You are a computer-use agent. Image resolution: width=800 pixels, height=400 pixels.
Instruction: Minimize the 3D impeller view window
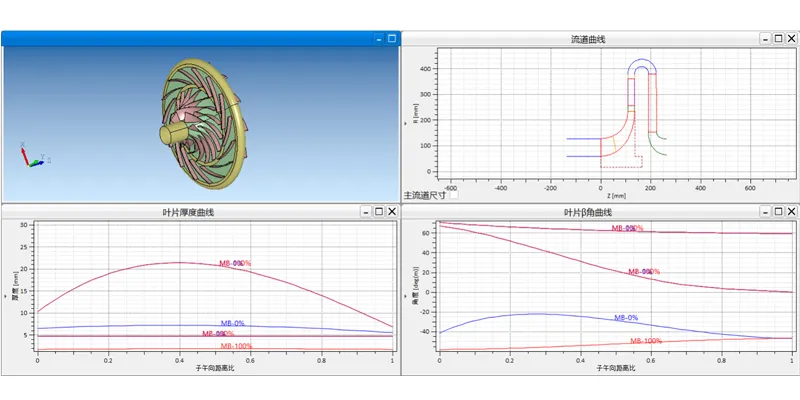[x=379, y=38]
